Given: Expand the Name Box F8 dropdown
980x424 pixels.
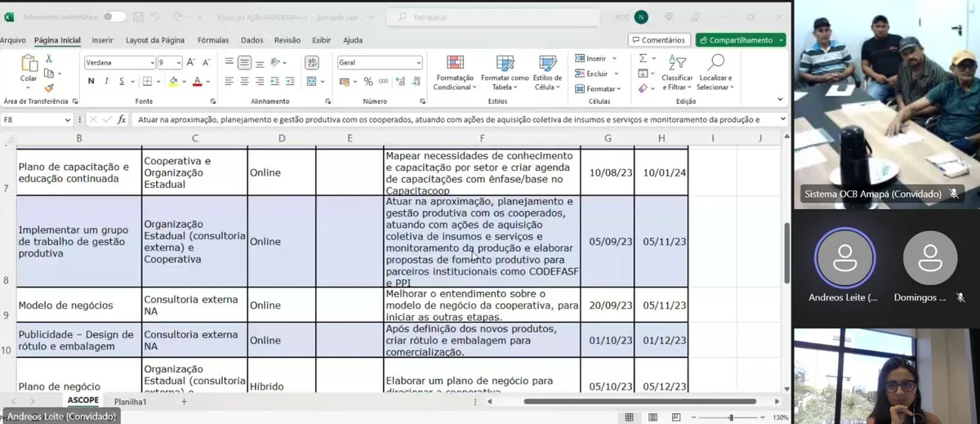Looking at the screenshot, I should pos(68,119).
